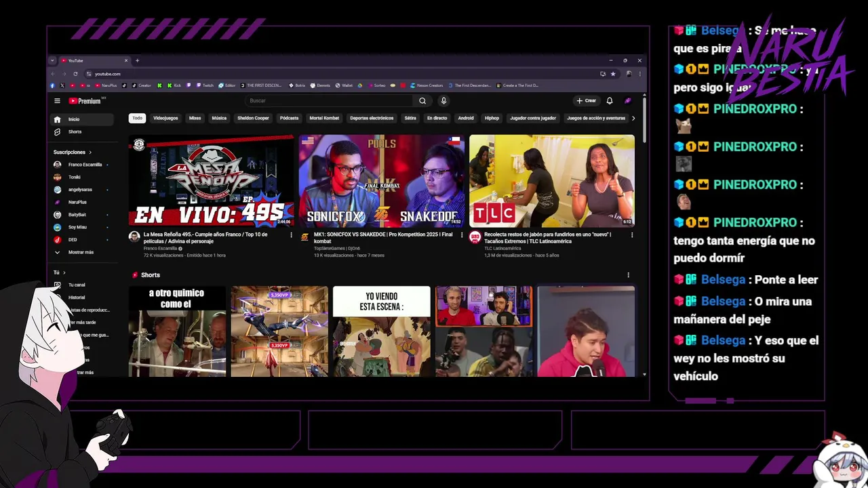Click the YouTube Premium logo

(x=85, y=101)
